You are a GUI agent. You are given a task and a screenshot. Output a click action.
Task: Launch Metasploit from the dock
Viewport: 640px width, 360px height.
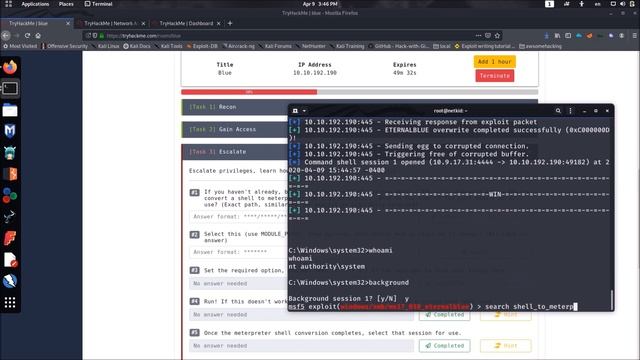pyautogui.click(x=10, y=131)
